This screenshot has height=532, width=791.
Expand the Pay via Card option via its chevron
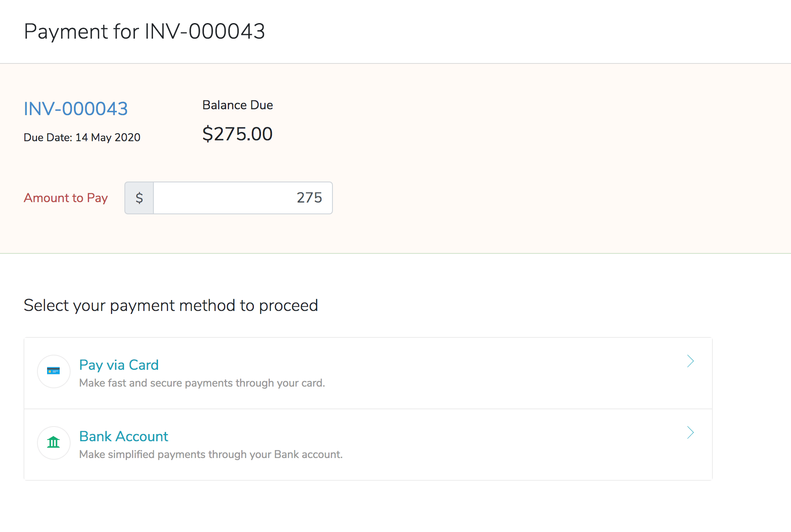click(691, 361)
